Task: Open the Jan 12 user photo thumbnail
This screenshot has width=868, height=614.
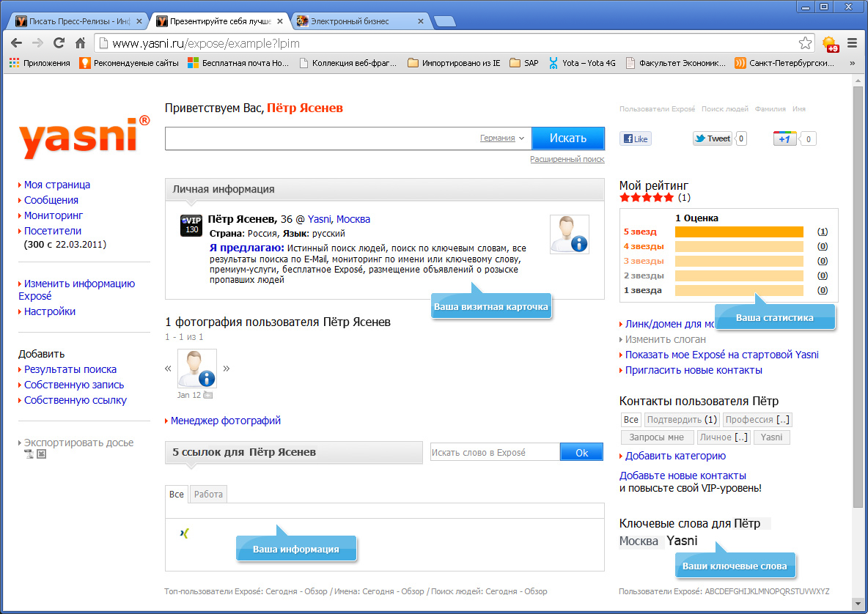Action: [x=197, y=369]
